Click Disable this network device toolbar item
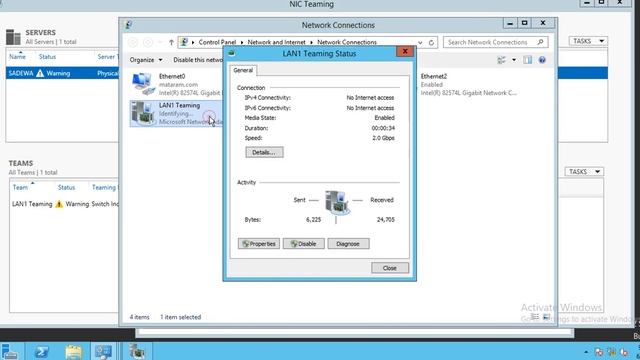 (198, 60)
